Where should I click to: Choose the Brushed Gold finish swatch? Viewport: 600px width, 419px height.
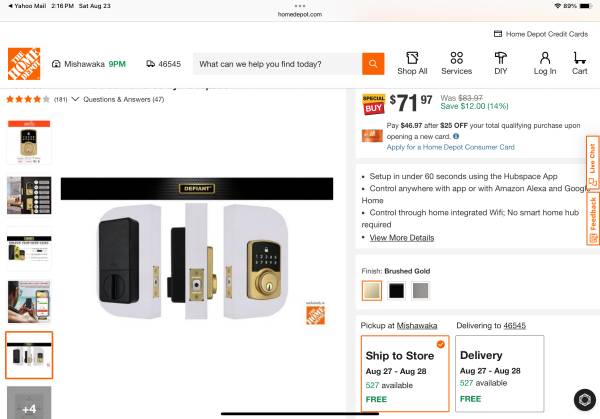point(371,291)
